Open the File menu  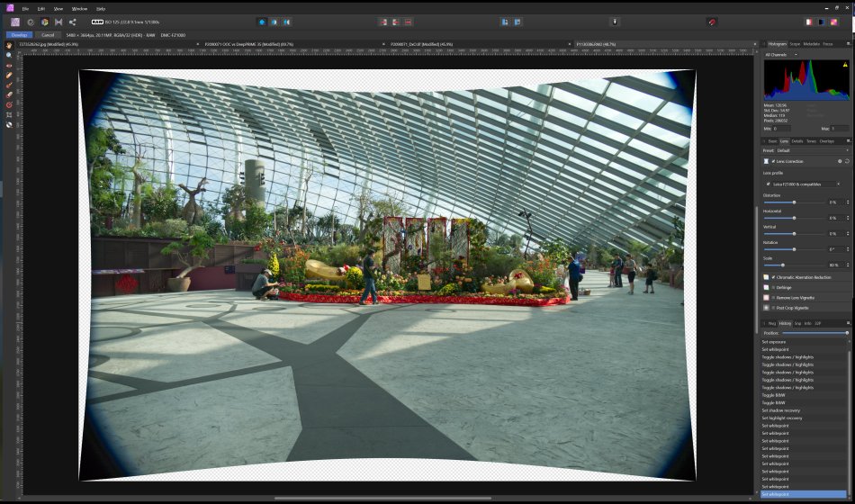[x=25, y=9]
